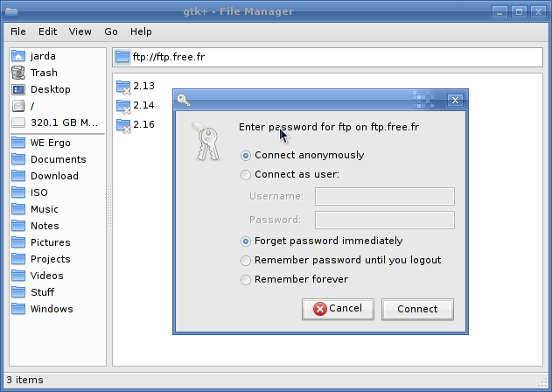Close the password dialog
This screenshot has height=392, width=552.
455,100
